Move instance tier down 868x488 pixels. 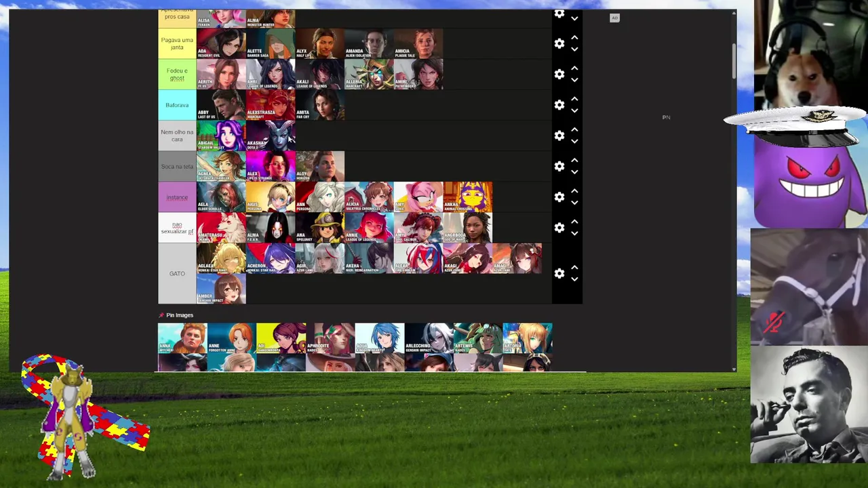point(574,203)
